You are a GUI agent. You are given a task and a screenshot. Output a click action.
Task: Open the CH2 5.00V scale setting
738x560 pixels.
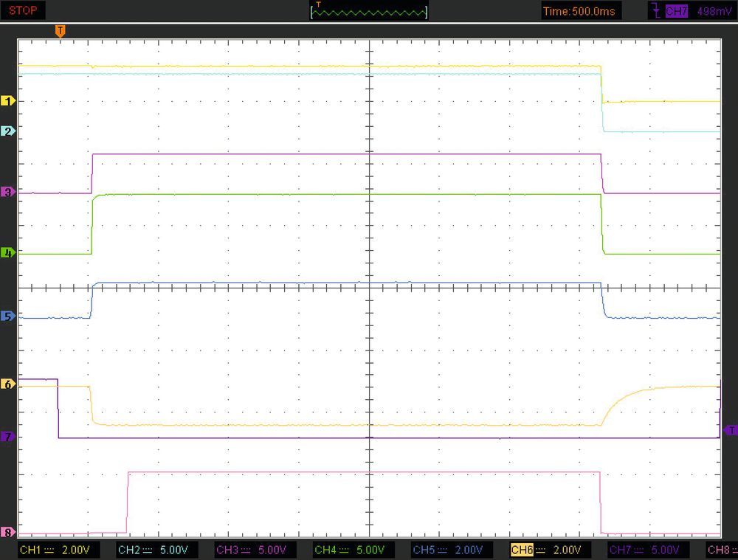point(156,550)
